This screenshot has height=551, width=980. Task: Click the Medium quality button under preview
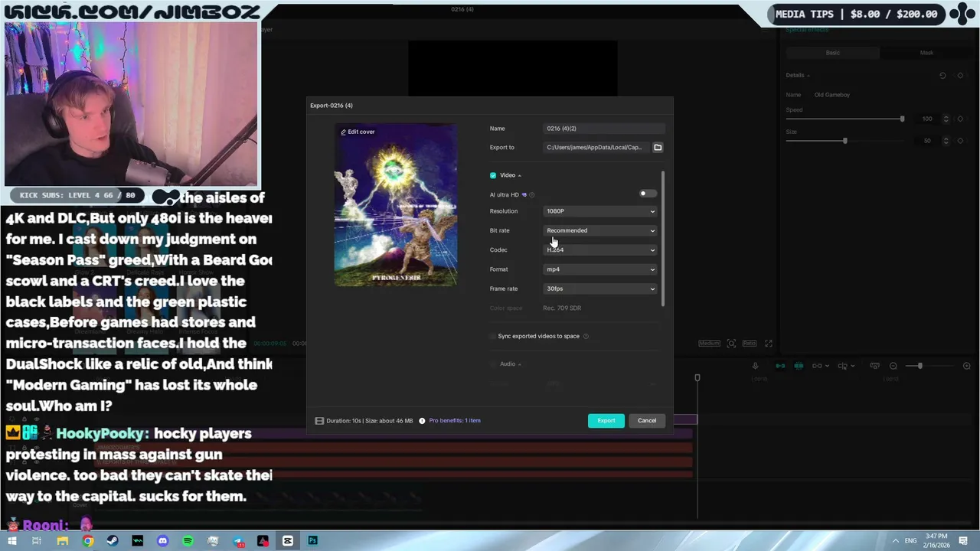coord(709,344)
